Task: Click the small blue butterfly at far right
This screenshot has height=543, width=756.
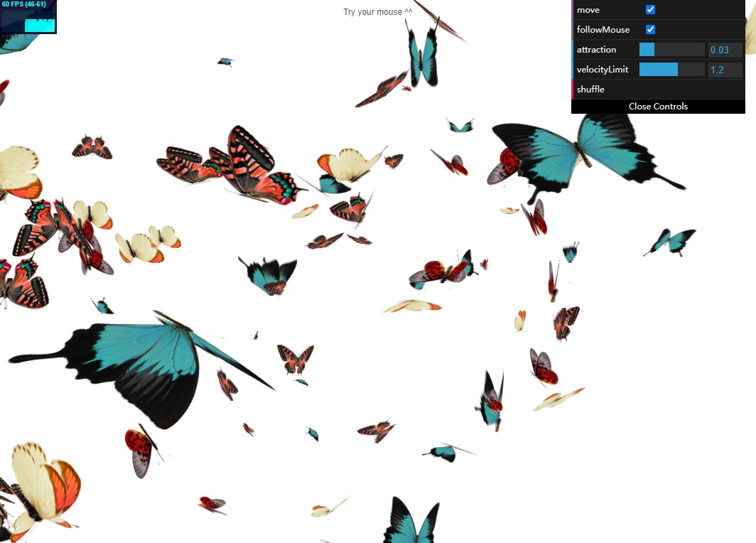Action: tap(671, 242)
